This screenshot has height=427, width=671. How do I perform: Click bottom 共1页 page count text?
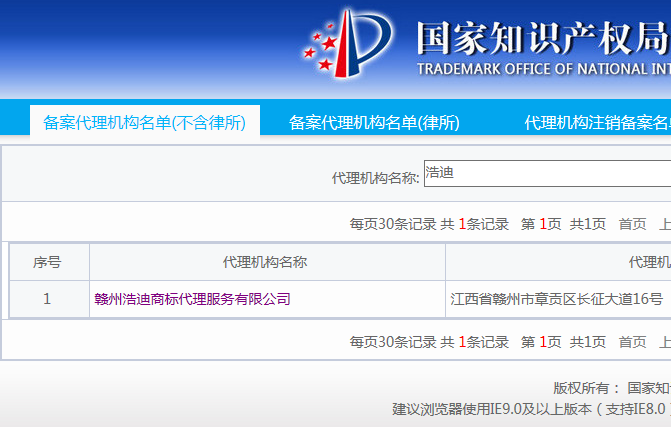click(x=588, y=342)
